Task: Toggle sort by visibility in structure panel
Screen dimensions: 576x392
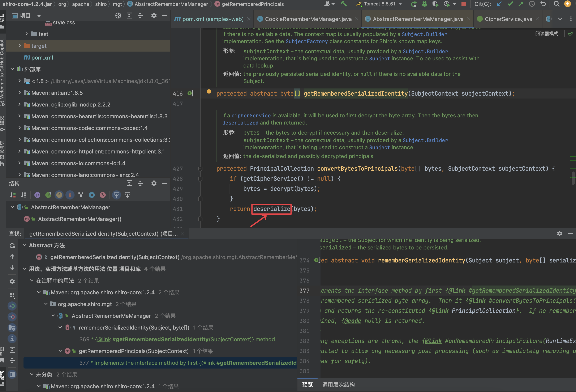Action: click(x=13, y=195)
